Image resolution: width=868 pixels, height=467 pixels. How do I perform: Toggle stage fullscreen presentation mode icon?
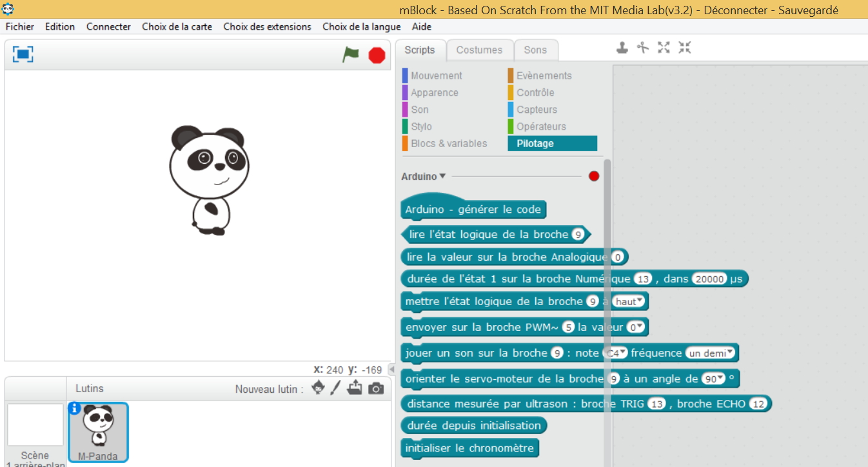click(23, 55)
